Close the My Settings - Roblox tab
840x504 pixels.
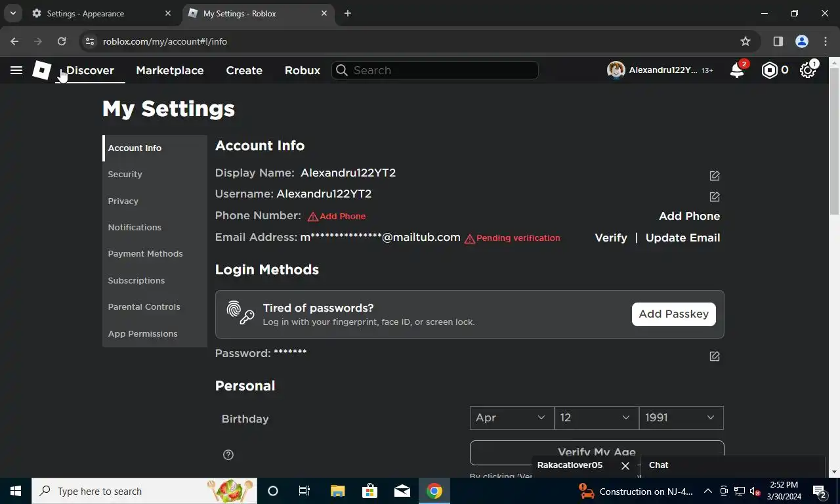(324, 13)
